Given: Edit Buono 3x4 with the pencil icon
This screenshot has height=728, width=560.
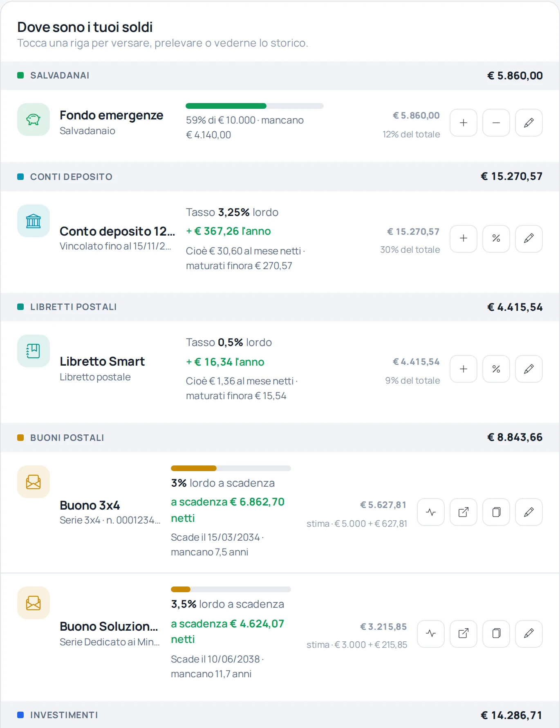Looking at the screenshot, I should click(529, 512).
